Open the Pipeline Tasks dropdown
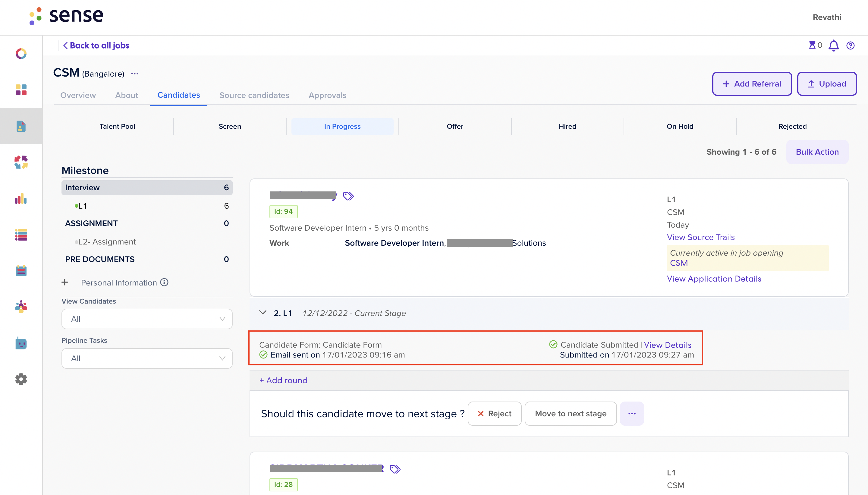 point(147,358)
